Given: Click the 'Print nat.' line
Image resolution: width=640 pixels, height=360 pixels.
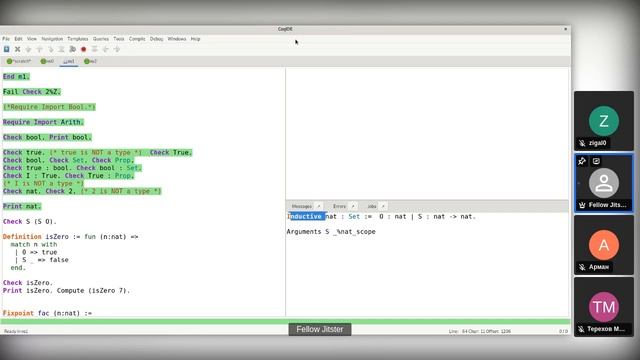Looking at the screenshot, I should point(22,207).
